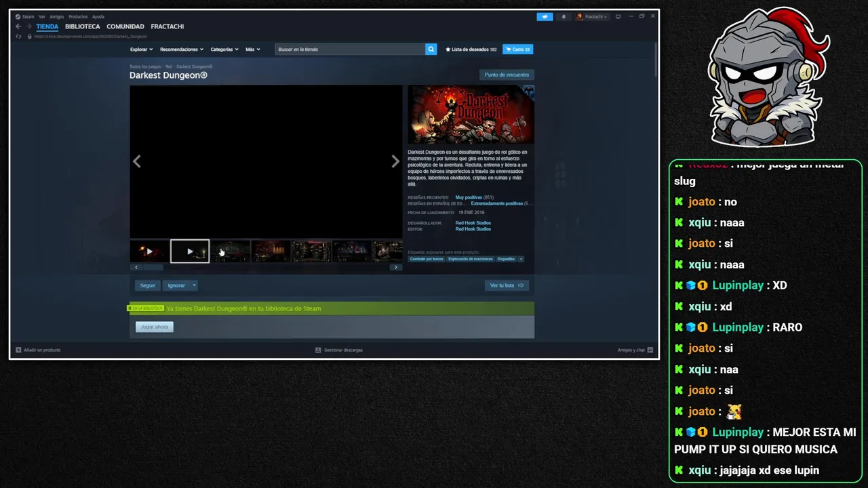Expand the Recomendaciones dropdown
This screenshot has width=868, height=488.
(x=182, y=49)
